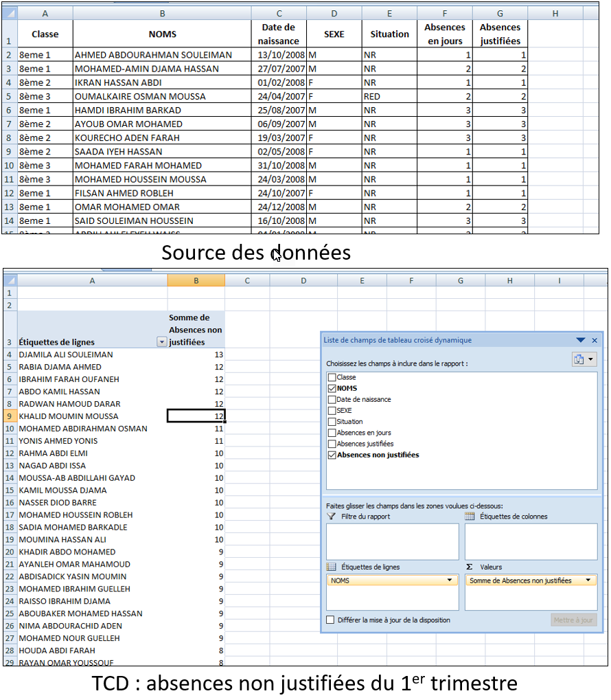Click the RED situation cell

click(390, 96)
